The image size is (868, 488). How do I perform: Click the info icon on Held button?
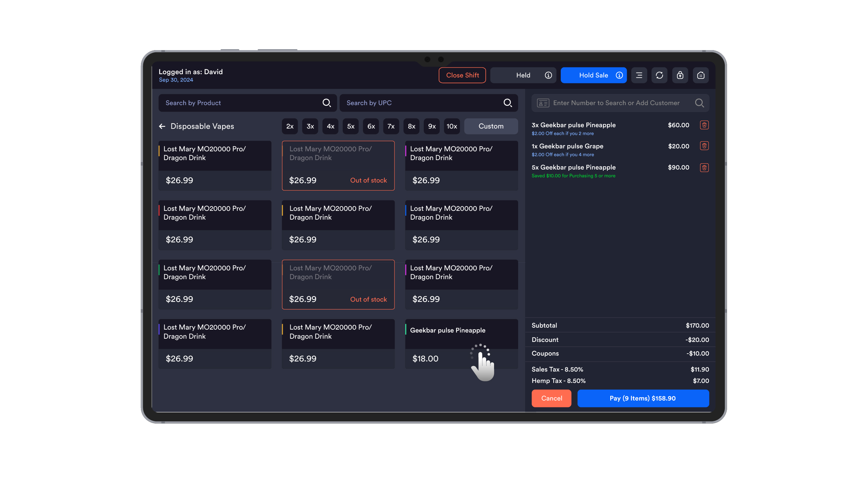(548, 75)
